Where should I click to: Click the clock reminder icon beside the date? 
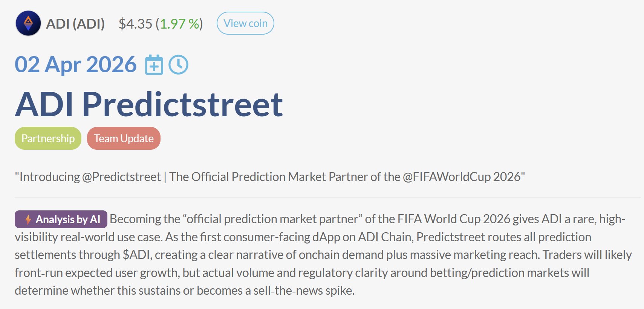pyautogui.click(x=178, y=65)
